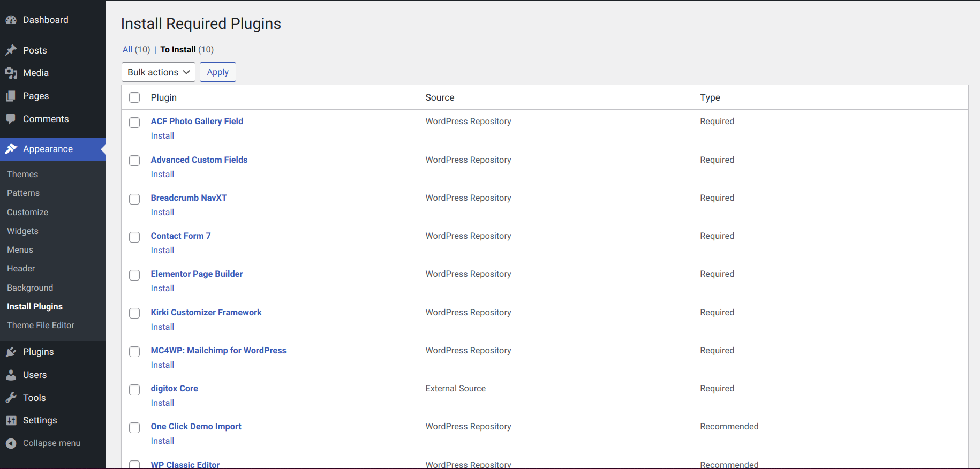
Task: Go to Widgets submenu item
Action: 22,231
